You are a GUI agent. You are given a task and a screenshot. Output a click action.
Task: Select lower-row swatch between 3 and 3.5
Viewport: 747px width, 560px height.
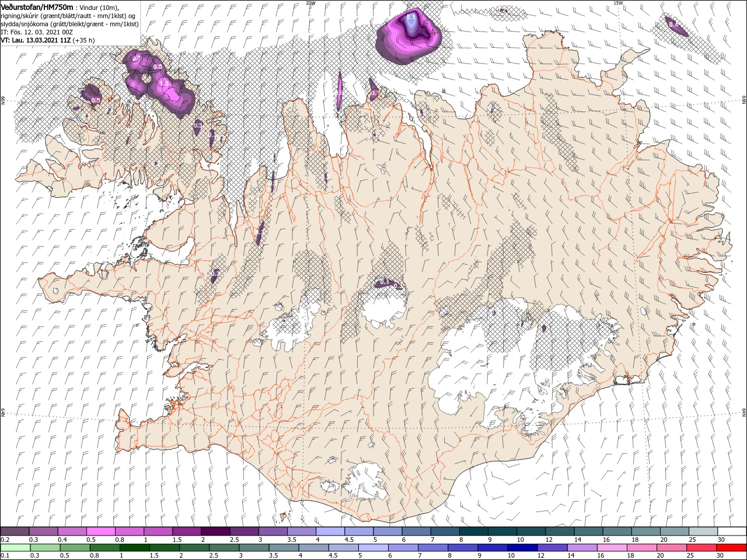(x=254, y=548)
